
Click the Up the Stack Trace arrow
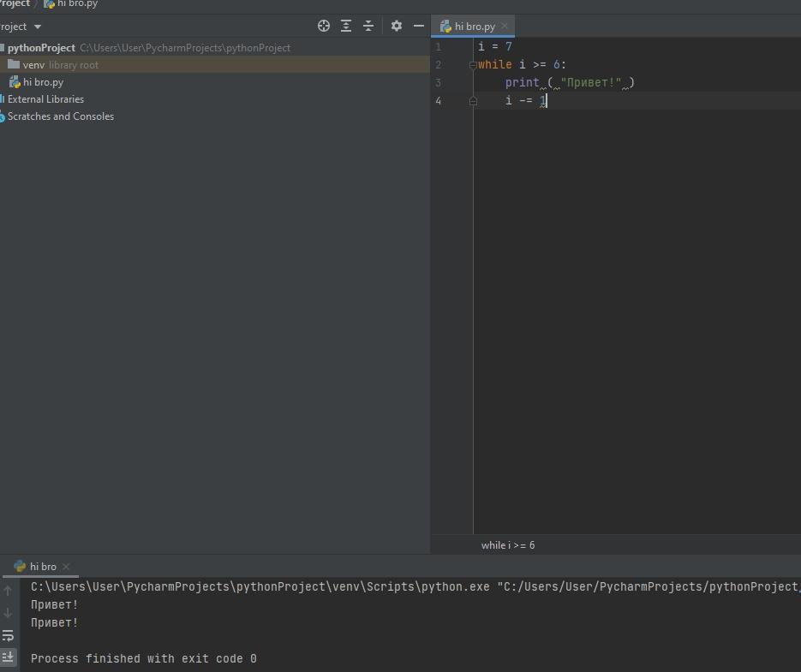coord(9,591)
